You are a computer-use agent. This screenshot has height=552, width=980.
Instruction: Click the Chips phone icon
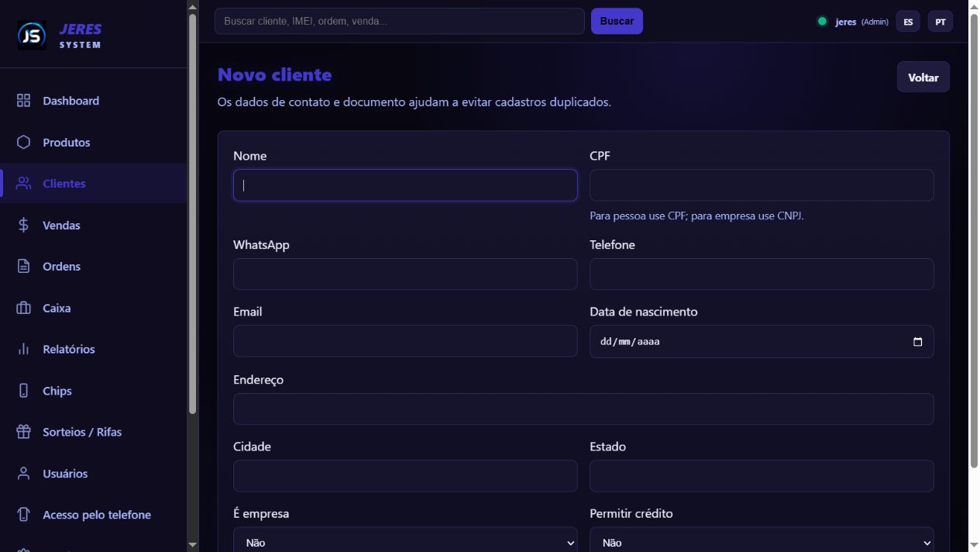(x=23, y=391)
